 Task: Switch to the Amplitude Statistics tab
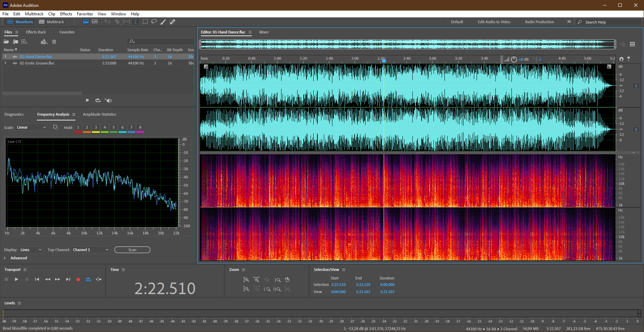99,114
